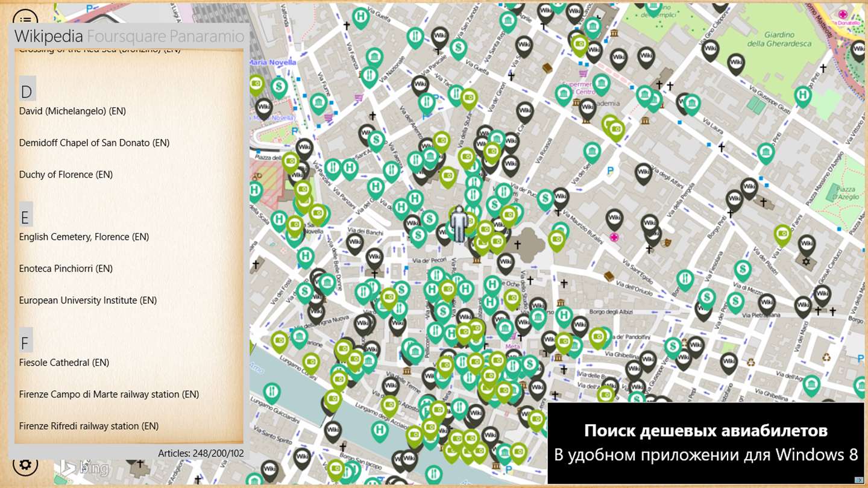Open Wiki marker on Via Gino Capponi
Screen dimensions: 868x488
pyautogui.click(x=711, y=50)
